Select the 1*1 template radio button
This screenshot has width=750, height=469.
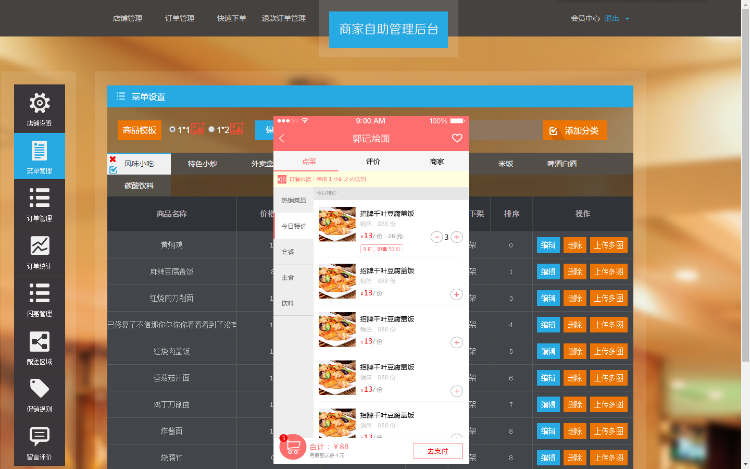pos(172,129)
